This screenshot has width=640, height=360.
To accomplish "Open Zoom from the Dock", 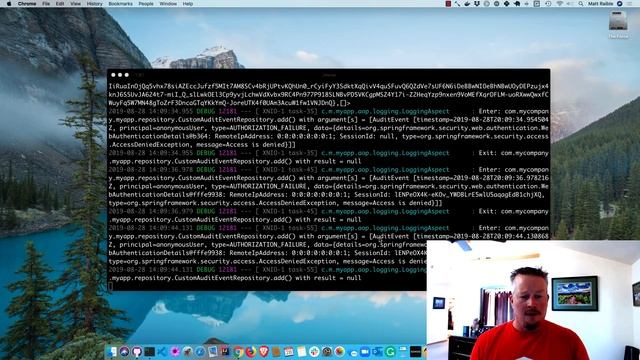I will pos(365,352).
